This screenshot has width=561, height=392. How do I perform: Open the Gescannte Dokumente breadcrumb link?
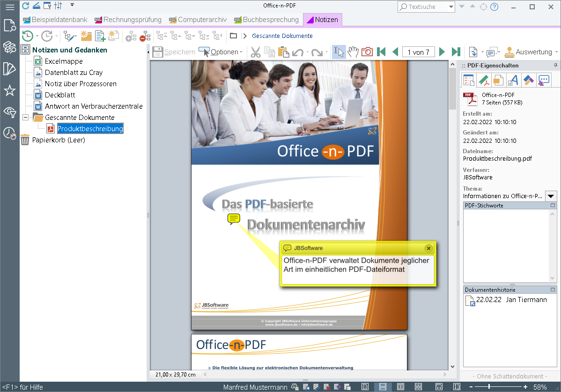(x=282, y=36)
